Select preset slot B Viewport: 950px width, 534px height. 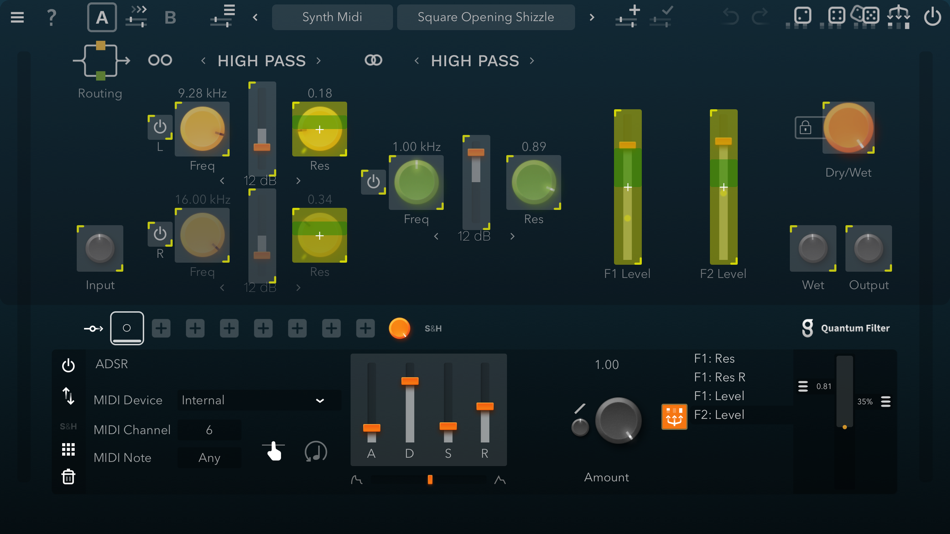click(170, 17)
